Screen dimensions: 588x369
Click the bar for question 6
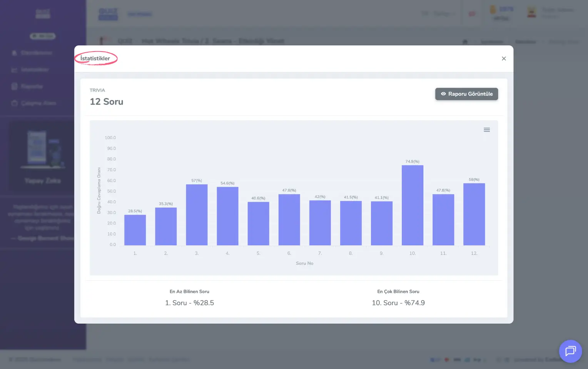(289, 219)
